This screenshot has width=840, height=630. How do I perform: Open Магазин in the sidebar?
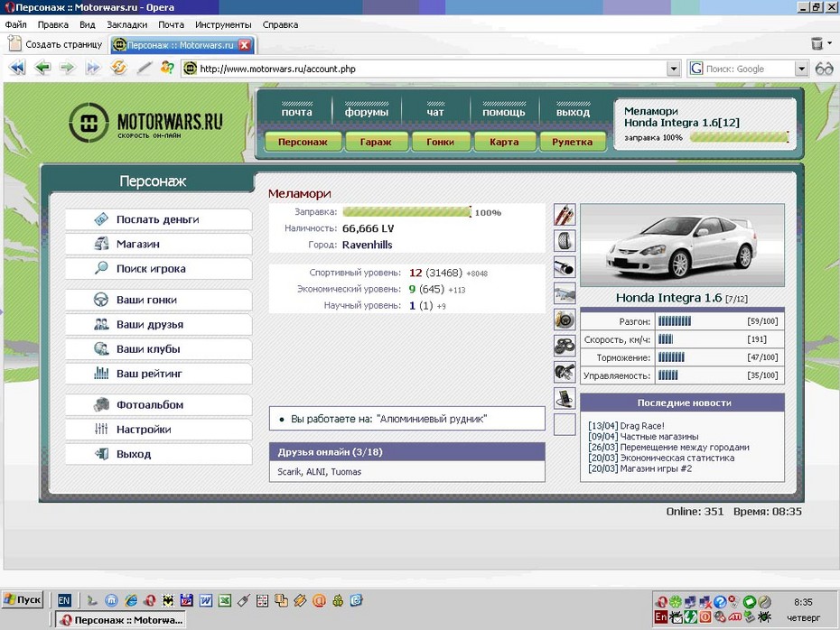[159, 244]
